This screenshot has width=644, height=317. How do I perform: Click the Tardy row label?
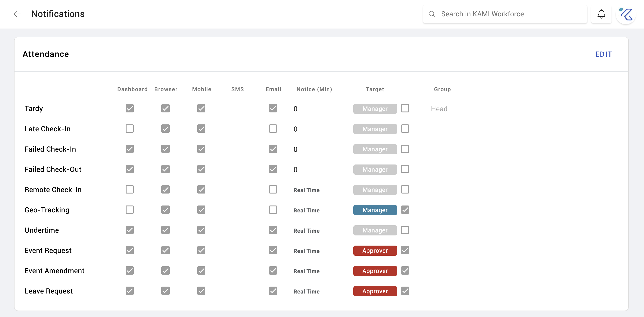click(34, 109)
